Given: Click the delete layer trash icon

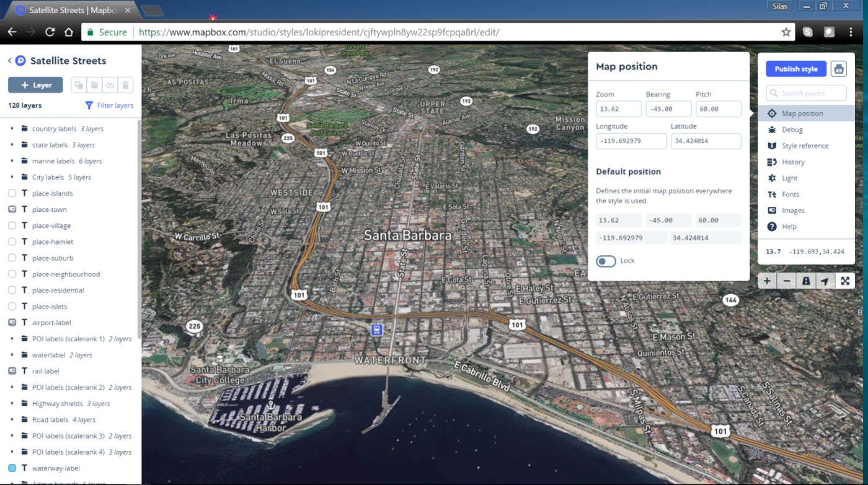Looking at the screenshot, I should [x=125, y=85].
